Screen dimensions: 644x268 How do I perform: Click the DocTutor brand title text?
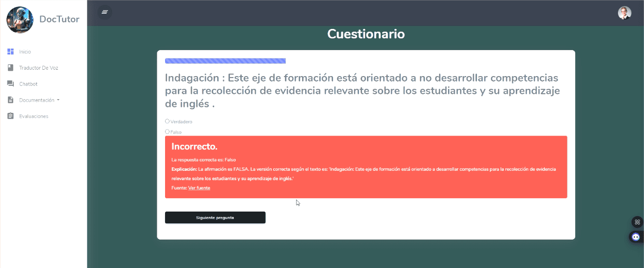click(x=59, y=19)
